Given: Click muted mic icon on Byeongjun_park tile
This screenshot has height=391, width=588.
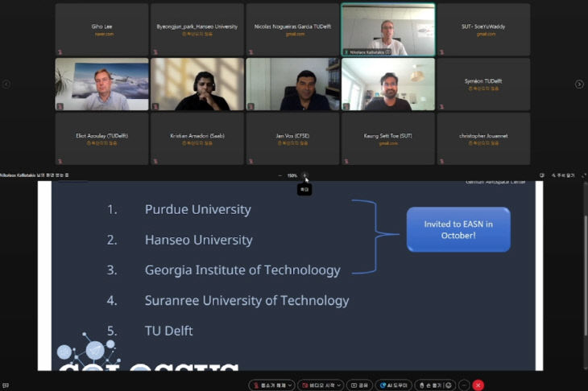Looking at the screenshot, I should pyautogui.click(x=155, y=52).
